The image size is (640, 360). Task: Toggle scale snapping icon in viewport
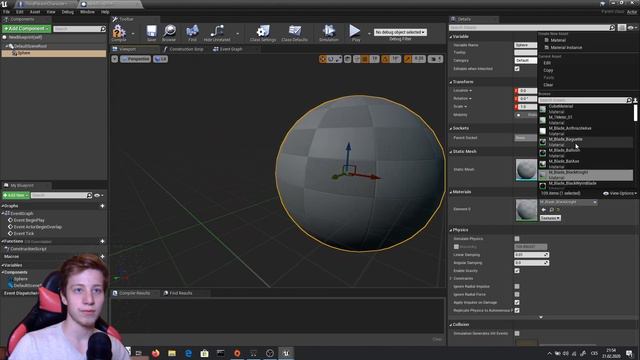[x=408, y=59]
